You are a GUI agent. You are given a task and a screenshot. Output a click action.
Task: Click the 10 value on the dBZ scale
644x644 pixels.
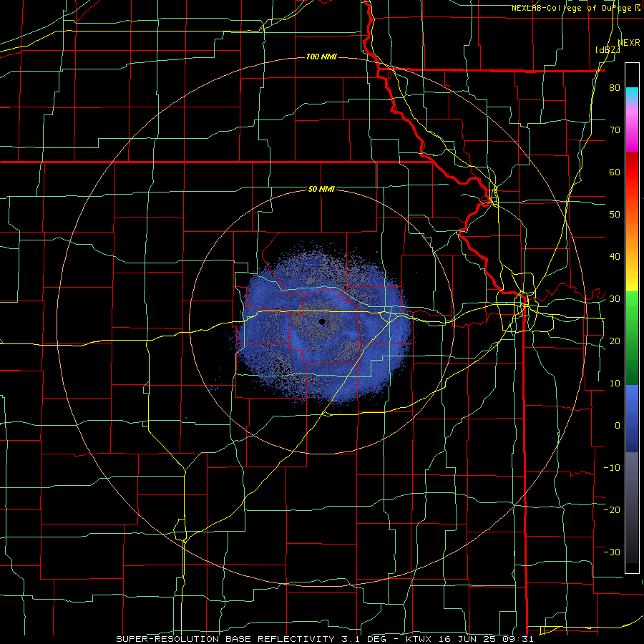click(615, 384)
